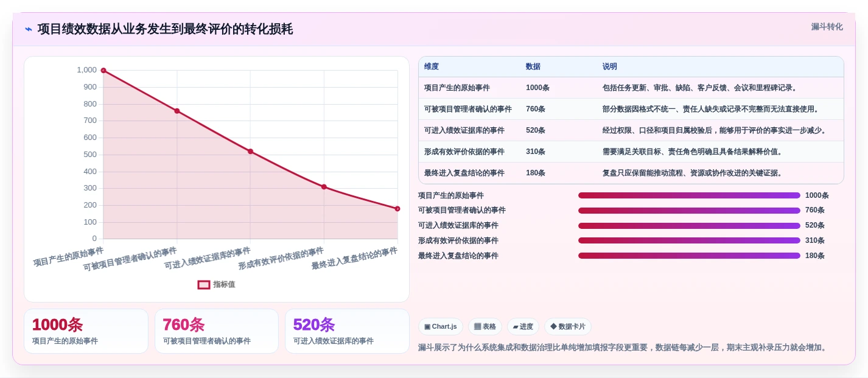
Task: Click table value 180条
Action: tap(536, 173)
